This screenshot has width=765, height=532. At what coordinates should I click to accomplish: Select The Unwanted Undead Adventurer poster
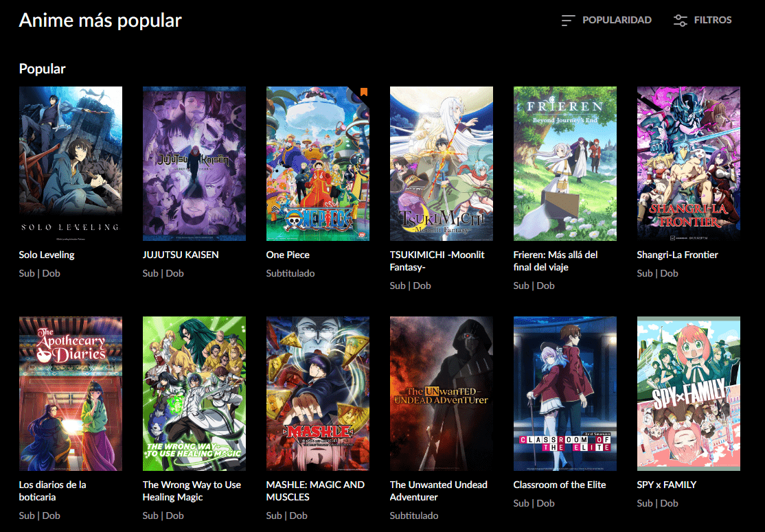442,393
